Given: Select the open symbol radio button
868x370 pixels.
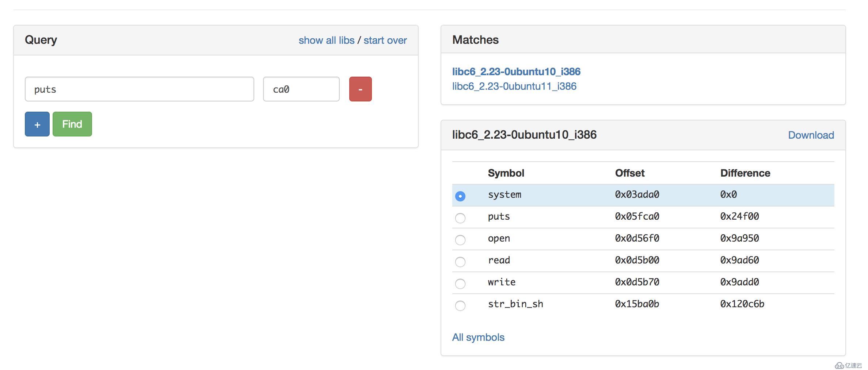Looking at the screenshot, I should coord(460,240).
